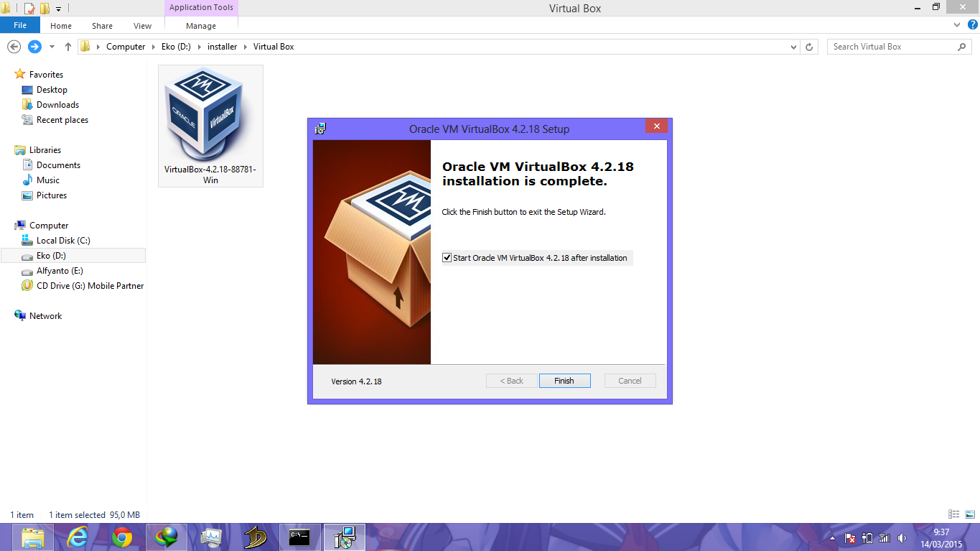Expand the chevron after Eko (D:) in address bar
The height and width of the screenshot is (551, 980).
coord(199,47)
